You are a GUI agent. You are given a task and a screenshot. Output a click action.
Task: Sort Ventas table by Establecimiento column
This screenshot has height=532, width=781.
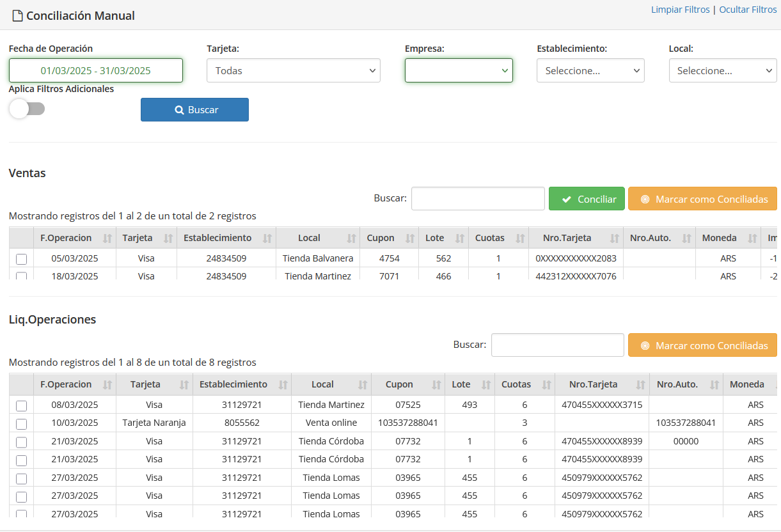click(x=226, y=238)
